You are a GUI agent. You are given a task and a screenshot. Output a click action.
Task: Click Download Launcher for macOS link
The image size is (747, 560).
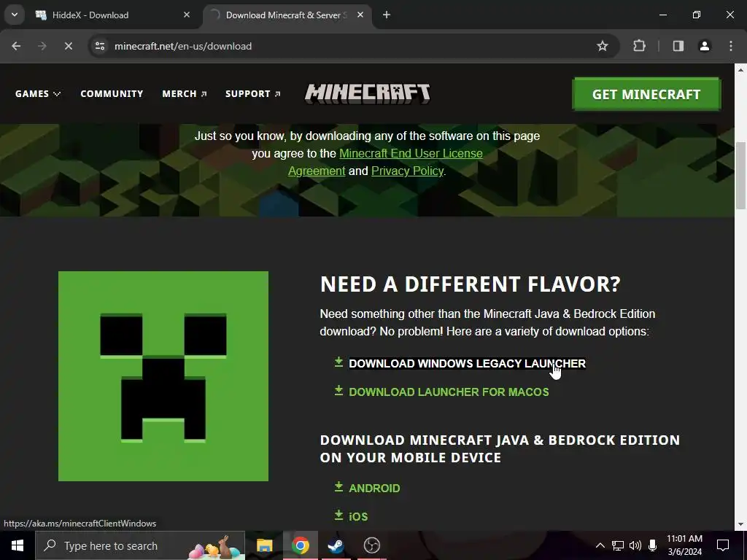pyautogui.click(x=449, y=392)
